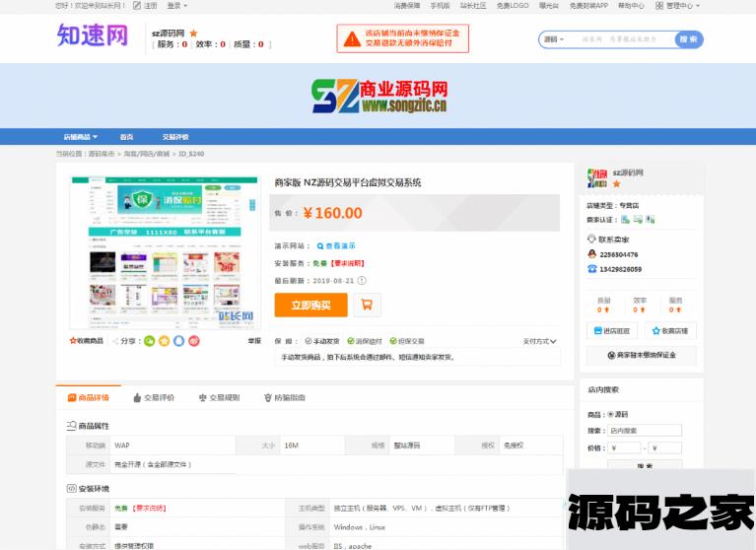
Task: Click the 进店逛逛 button
Action: pos(612,331)
